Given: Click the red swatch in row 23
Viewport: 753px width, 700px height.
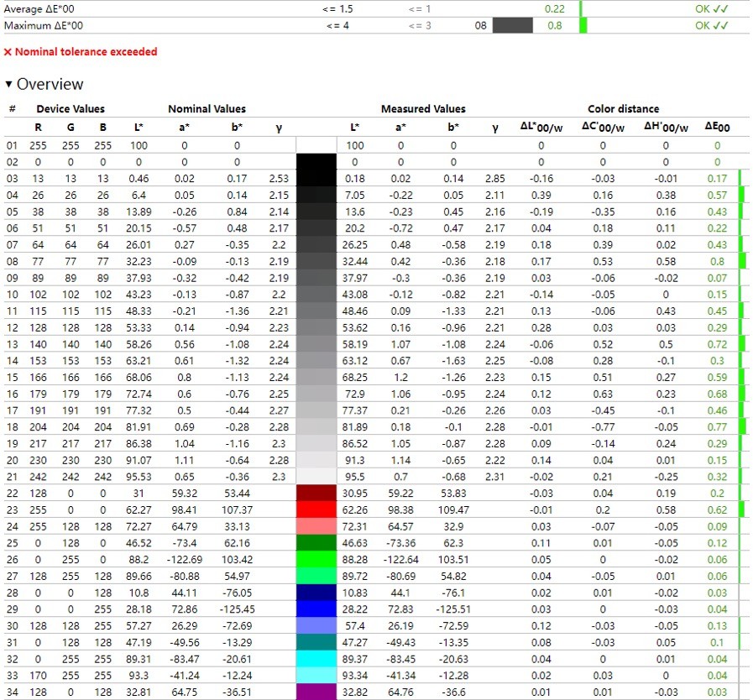Looking at the screenshot, I should (316, 509).
